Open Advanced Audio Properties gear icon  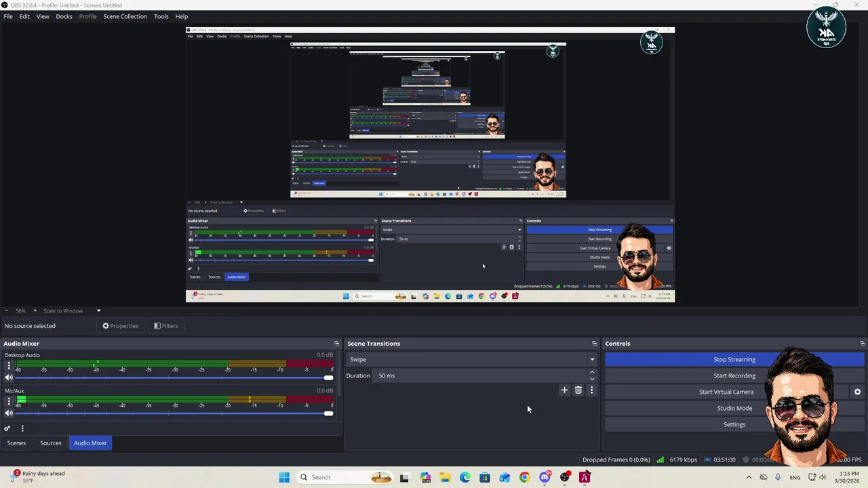(7, 428)
